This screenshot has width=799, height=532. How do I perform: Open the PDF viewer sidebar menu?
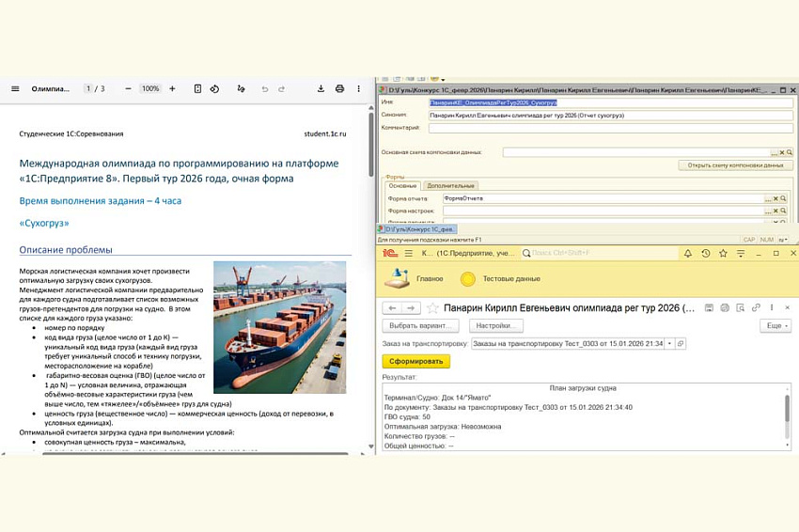(15, 88)
